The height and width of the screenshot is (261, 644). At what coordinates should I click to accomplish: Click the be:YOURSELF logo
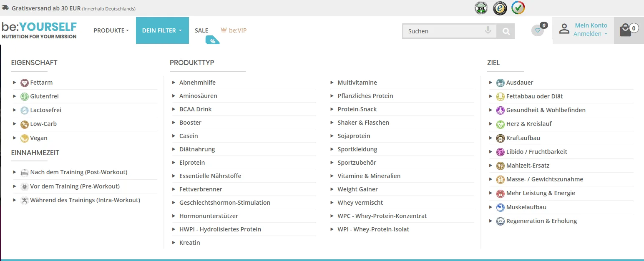[39, 30]
